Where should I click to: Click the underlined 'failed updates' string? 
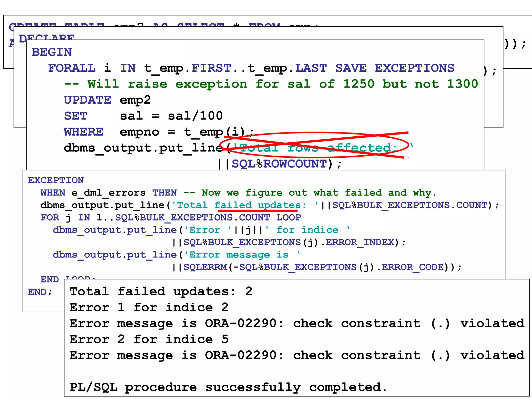tap(258, 205)
